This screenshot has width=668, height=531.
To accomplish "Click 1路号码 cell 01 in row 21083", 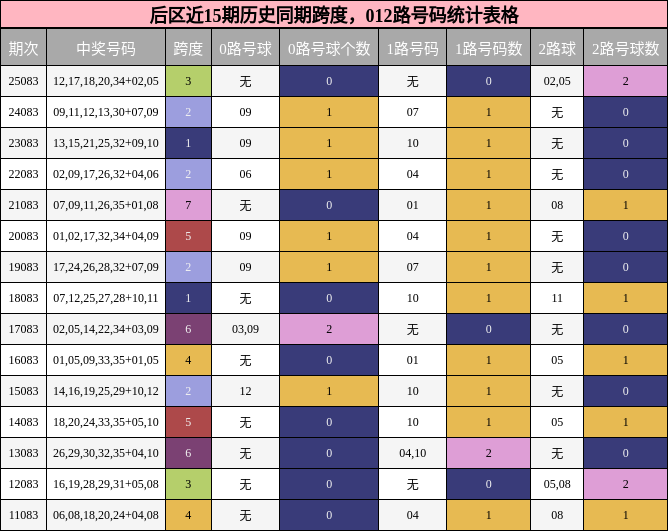I will click(x=412, y=205).
